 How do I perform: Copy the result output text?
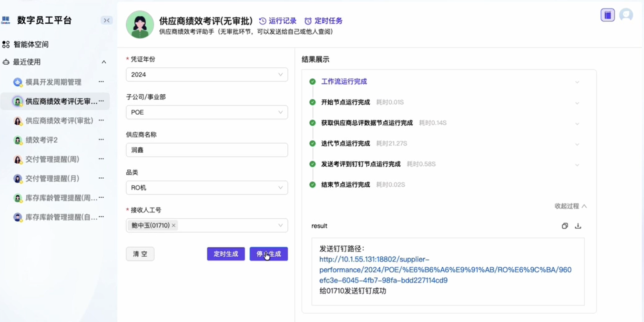(565, 226)
